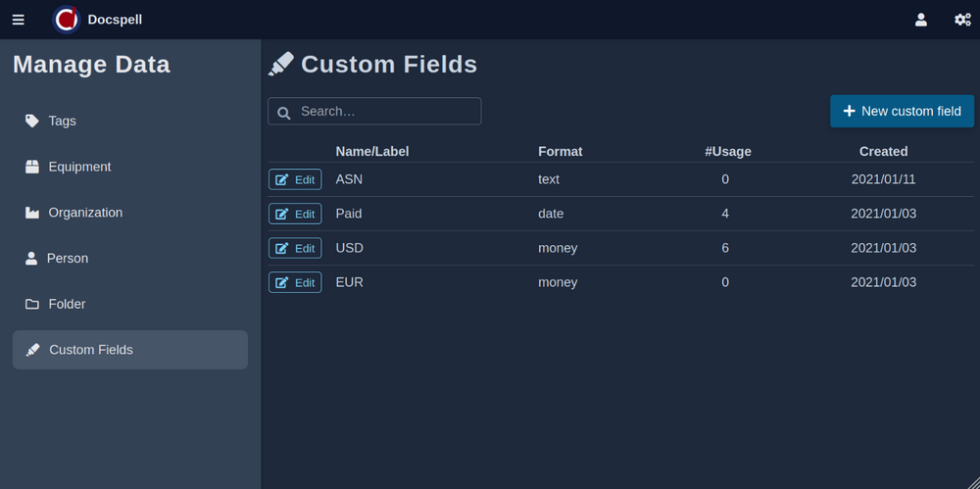
Task: Edit the Paid custom field
Action: [295, 214]
